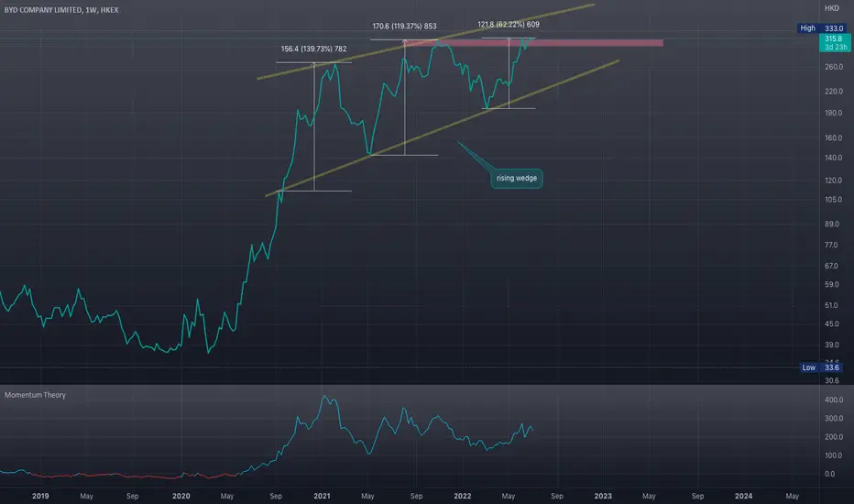Click the 140.0 price scale value
This screenshot has width=854, height=504.
833,158
